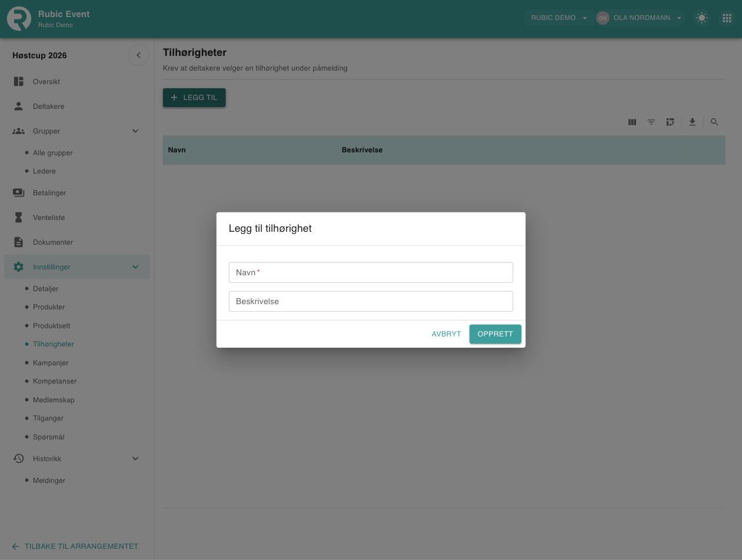Screen dimensions: 742x560
Task: Click the Deltakere person icon
Action: click(x=19, y=106)
